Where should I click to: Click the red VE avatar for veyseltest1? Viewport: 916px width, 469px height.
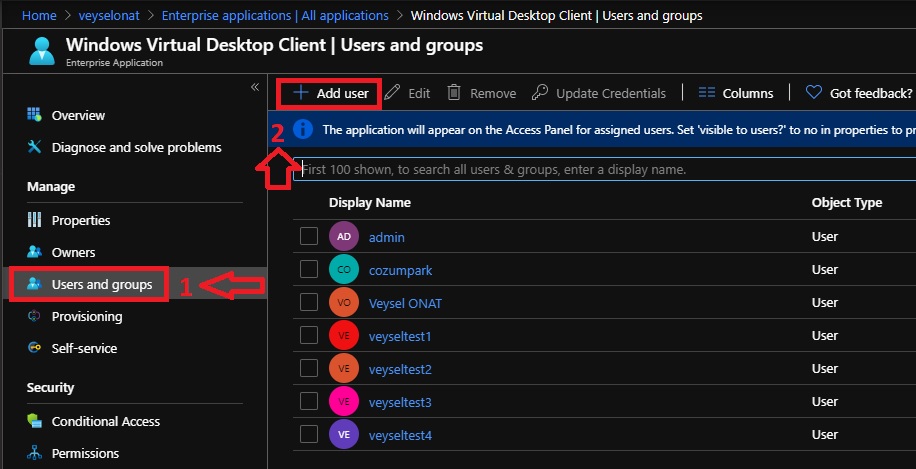344,336
